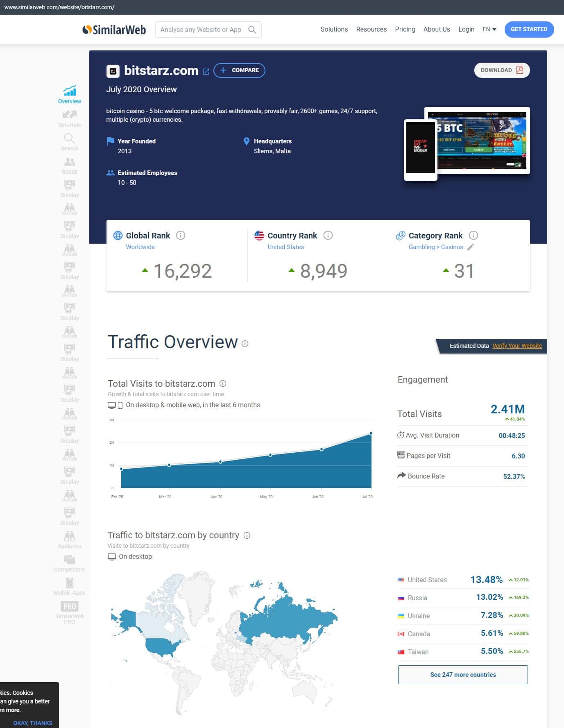The height and width of the screenshot is (728, 564).
Task: Click the Get Started button
Action: tap(529, 29)
